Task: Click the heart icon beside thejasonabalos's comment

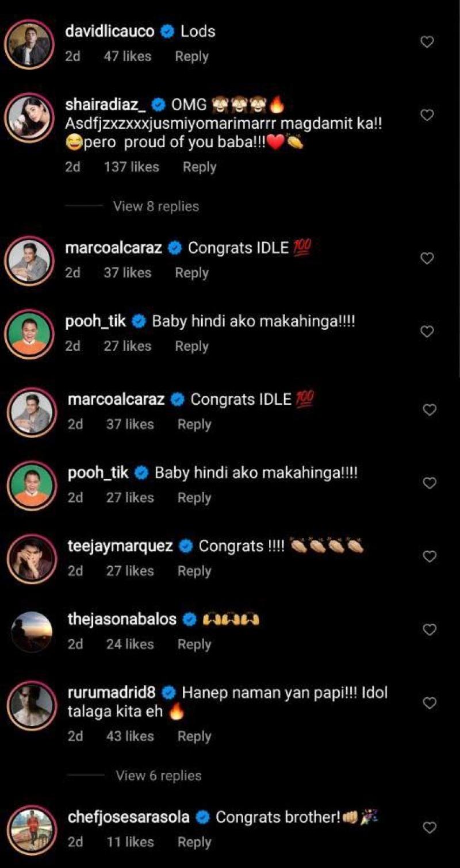Action: (430, 630)
